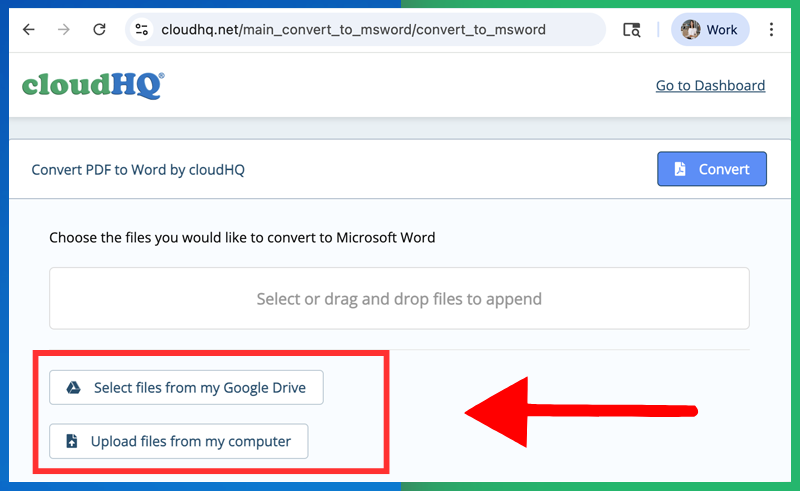Click the file upload icon
The image size is (800, 491).
tap(72, 441)
